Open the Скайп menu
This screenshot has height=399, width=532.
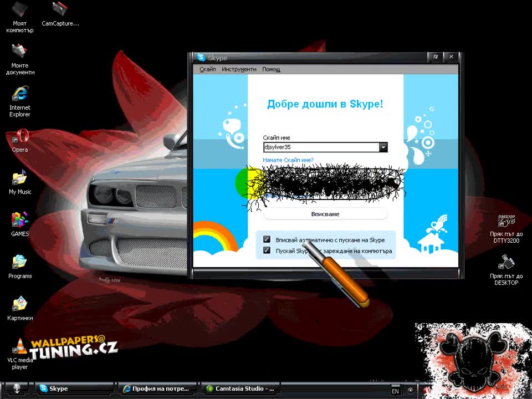tap(208, 69)
